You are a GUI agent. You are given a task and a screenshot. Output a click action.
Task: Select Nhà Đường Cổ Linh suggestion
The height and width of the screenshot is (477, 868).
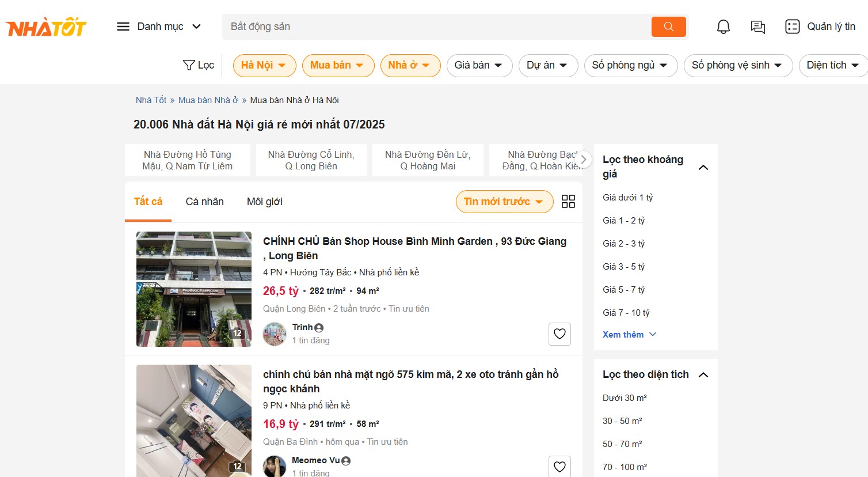click(x=311, y=160)
